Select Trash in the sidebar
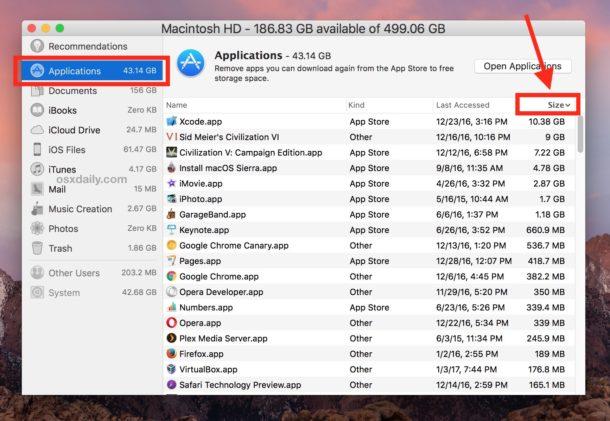The image size is (610, 421). [x=60, y=247]
